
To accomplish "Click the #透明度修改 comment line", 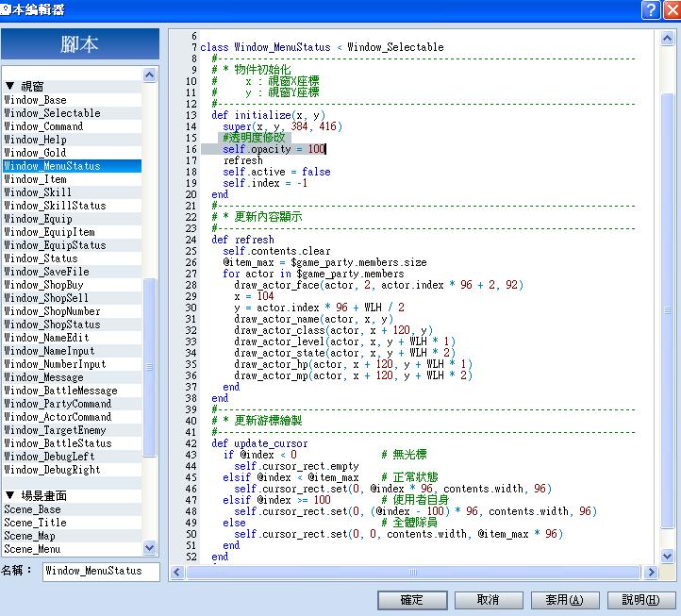I will pos(254,138).
